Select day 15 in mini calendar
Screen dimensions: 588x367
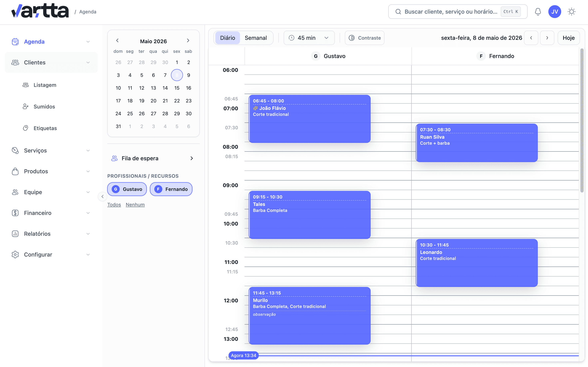pos(177,88)
